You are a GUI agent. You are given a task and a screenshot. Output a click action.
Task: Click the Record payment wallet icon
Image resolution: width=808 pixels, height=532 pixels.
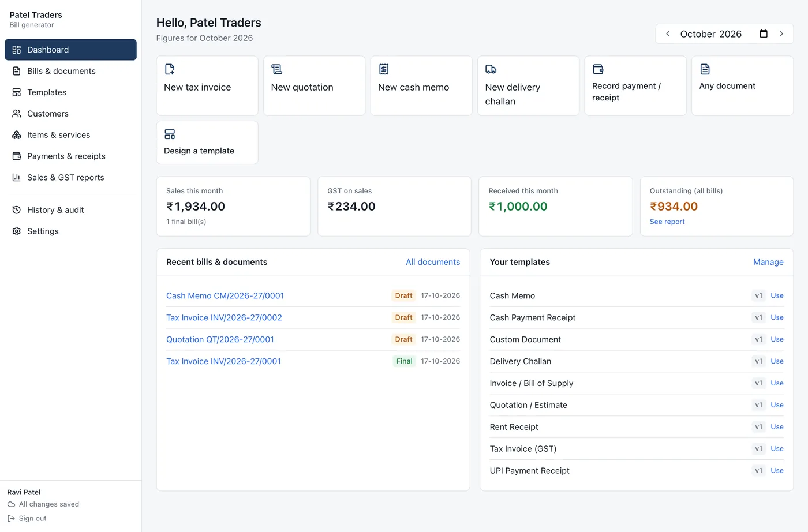pyautogui.click(x=598, y=69)
